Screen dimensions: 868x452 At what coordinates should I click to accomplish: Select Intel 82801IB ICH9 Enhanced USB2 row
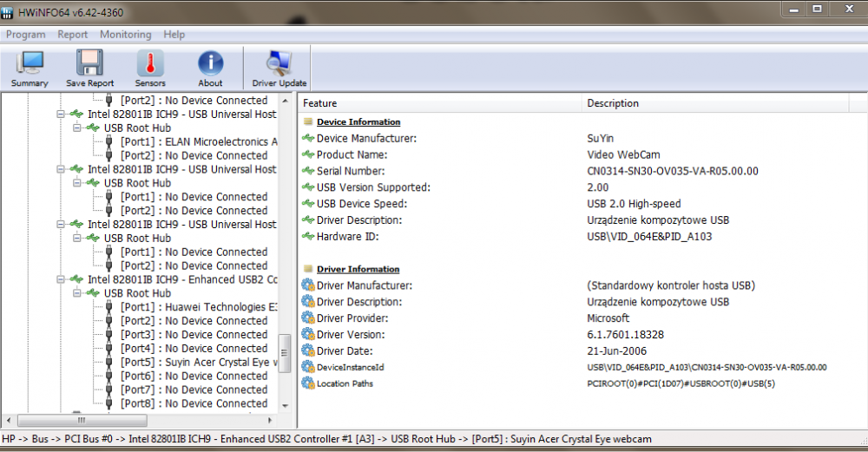pos(182,279)
